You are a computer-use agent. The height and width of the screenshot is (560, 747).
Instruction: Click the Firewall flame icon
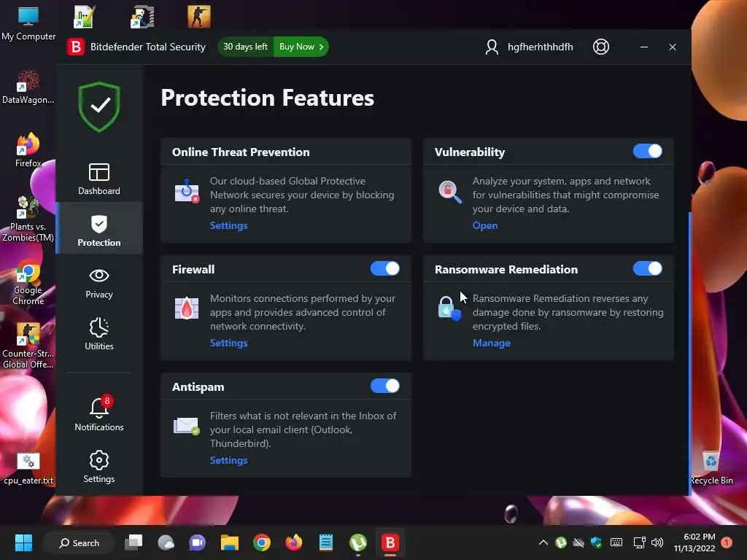(x=187, y=308)
